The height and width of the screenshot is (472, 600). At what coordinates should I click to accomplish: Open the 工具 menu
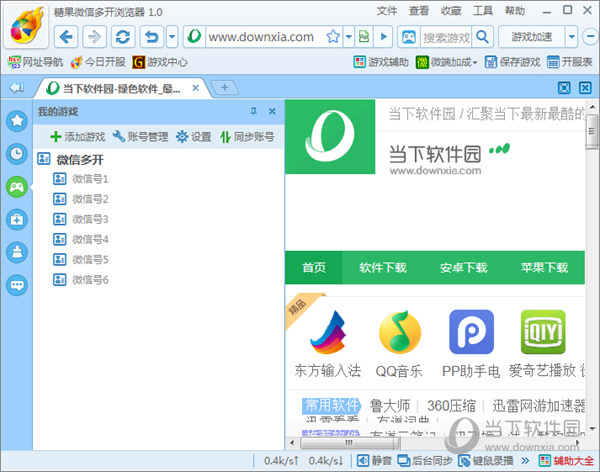483,11
